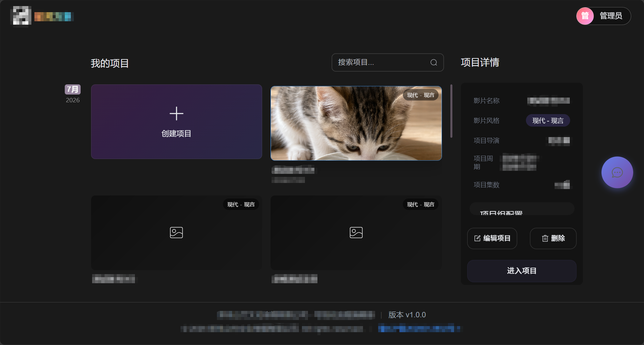Viewport: 644px width, 345px height.
Task: Click the 影片名称 label
Action: (x=486, y=101)
